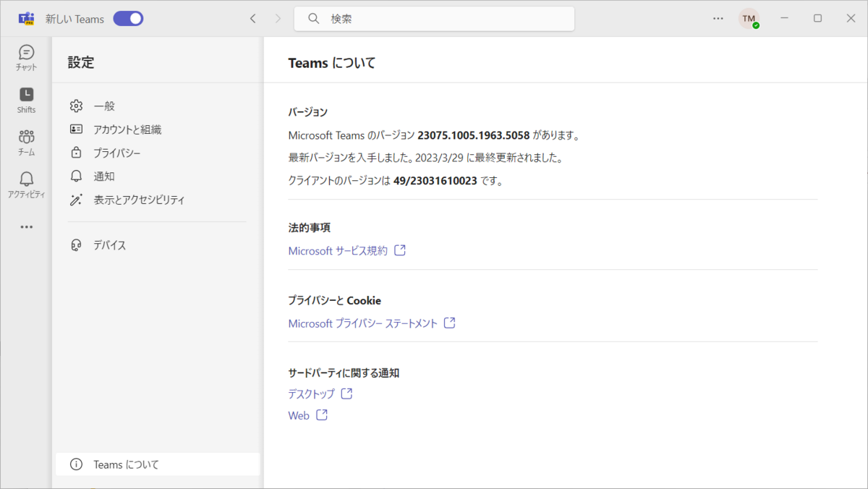Select Teams について at the bottom

coord(157,464)
